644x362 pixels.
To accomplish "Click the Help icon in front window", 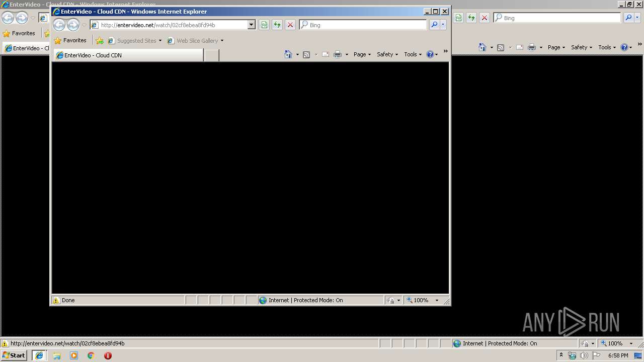I will (x=430, y=54).
